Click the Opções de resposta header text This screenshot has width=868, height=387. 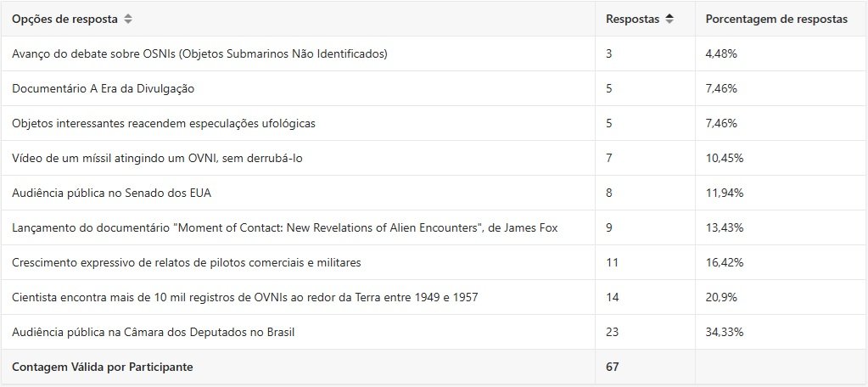click(x=64, y=19)
